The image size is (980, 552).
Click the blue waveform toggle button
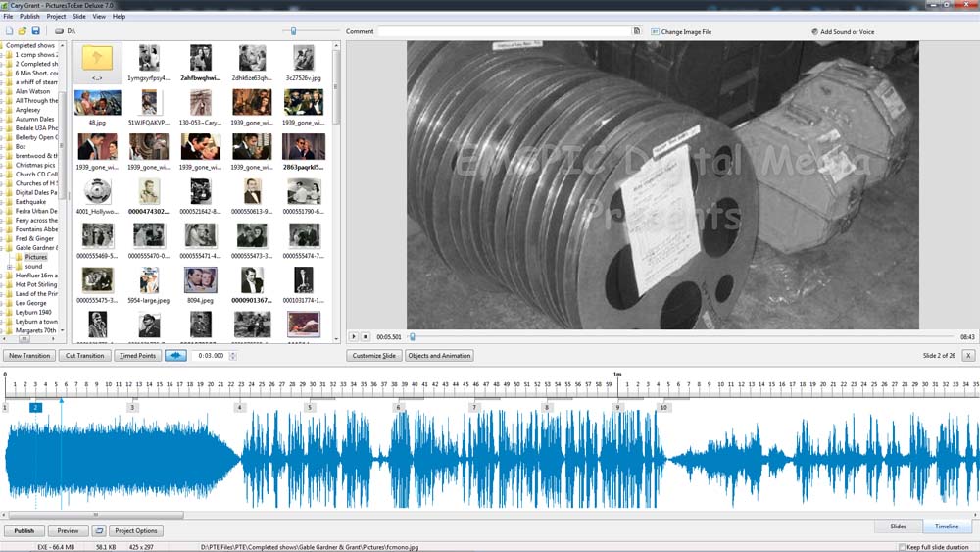click(175, 356)
